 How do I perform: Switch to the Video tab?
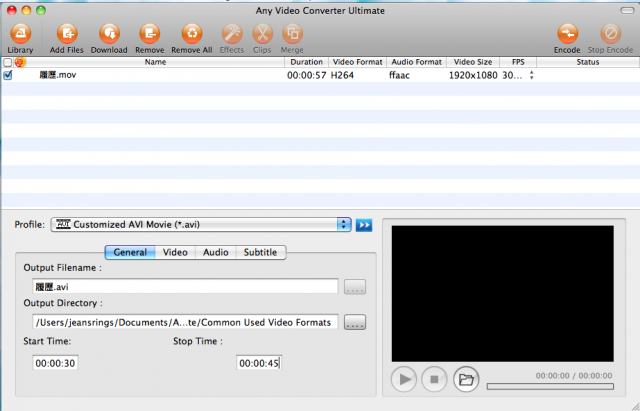click(175, 252)
